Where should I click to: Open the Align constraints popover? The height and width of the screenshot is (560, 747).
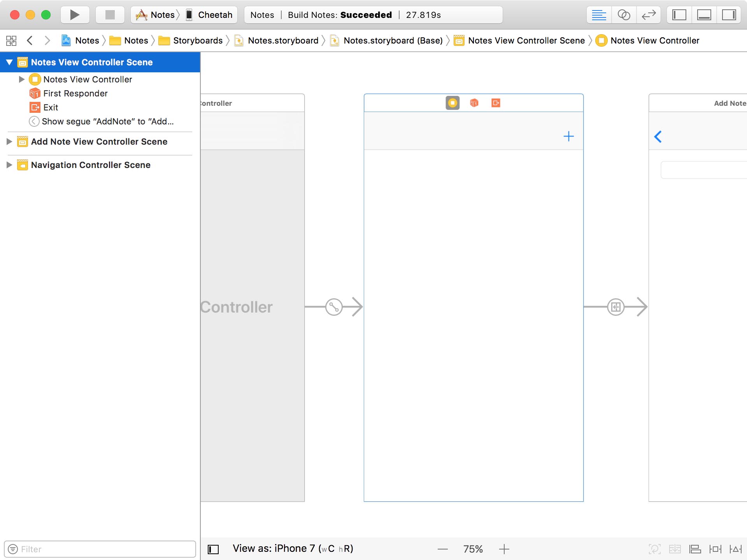[694, 549]
